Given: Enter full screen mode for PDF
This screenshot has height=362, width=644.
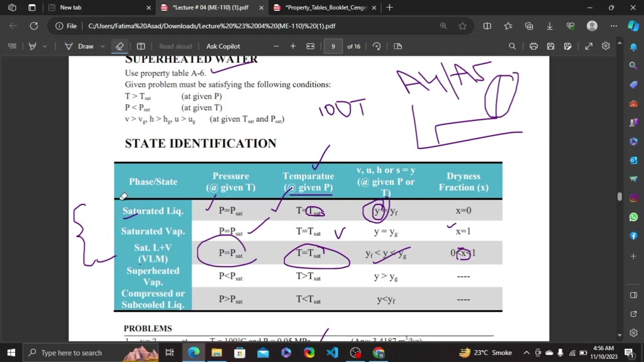Looking at the screenshot, I should (589, 46).
